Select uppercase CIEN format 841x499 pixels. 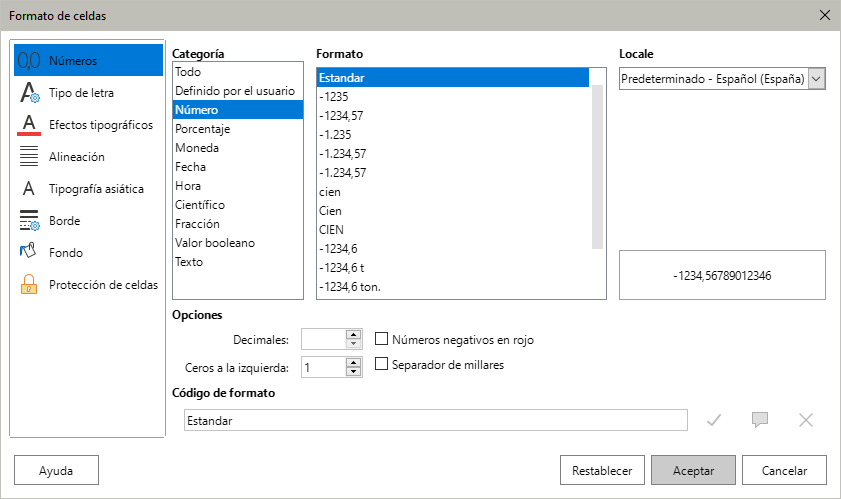point(453,230)
